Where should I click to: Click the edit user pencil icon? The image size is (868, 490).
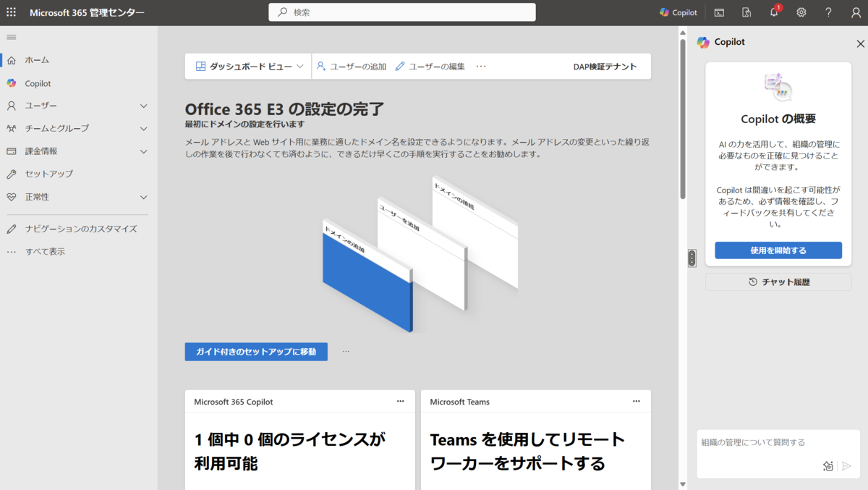point(400,67)
